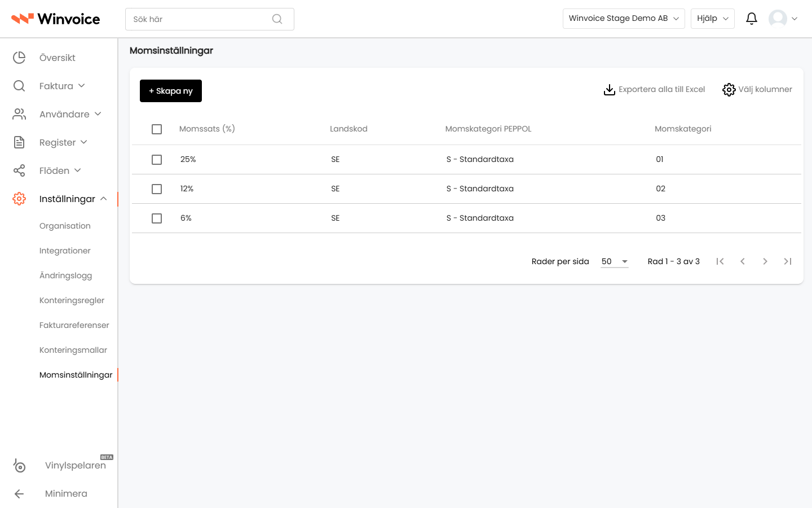Click the Minimera arrow icon
The height and width of the screenshot is (508, 812).
pyautogui.click(x=19, y=494)
